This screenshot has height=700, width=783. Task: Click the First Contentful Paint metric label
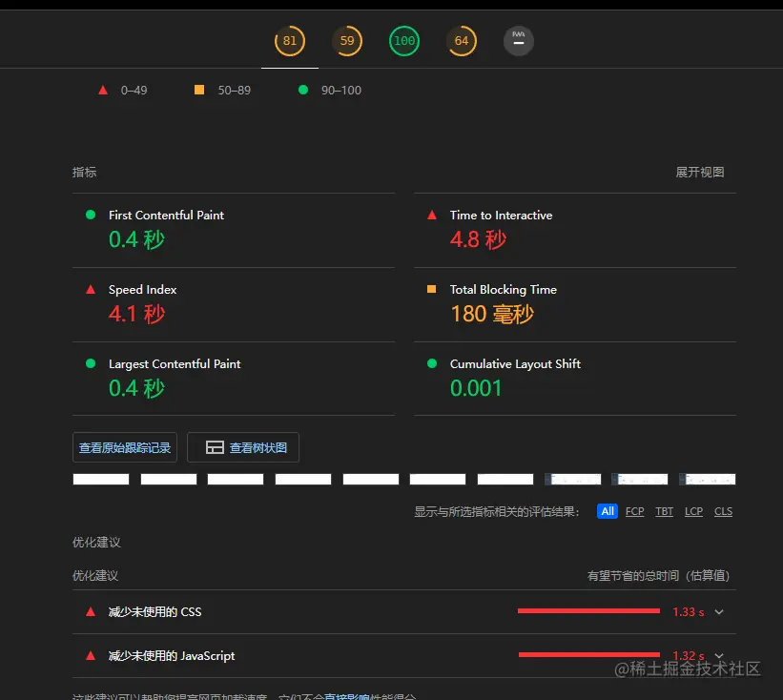coord(166,216)
